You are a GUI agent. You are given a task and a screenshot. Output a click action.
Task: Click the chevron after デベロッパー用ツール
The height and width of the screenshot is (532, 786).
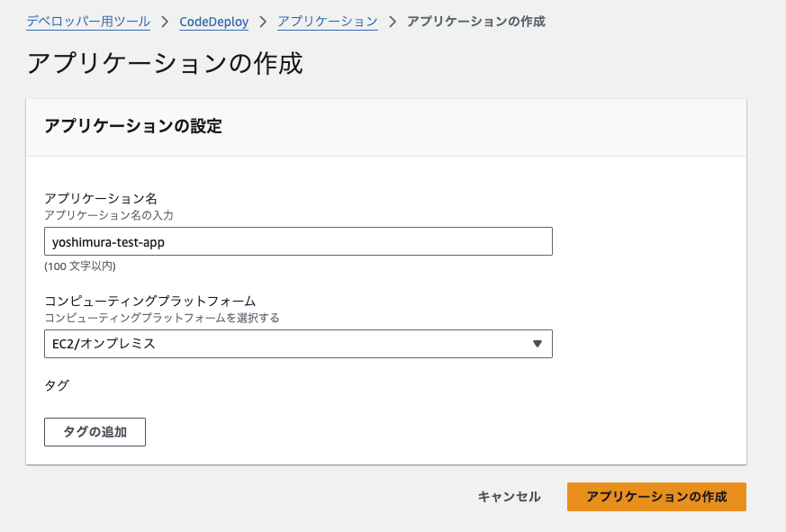coord(165,23)
